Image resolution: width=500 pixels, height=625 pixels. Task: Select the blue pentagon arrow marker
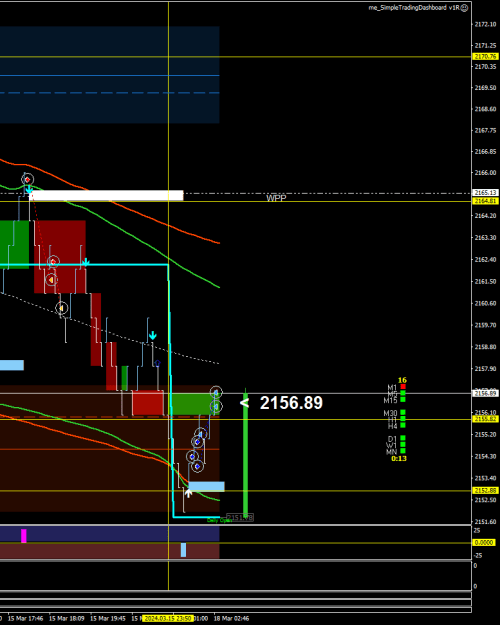tap(157, 363)
